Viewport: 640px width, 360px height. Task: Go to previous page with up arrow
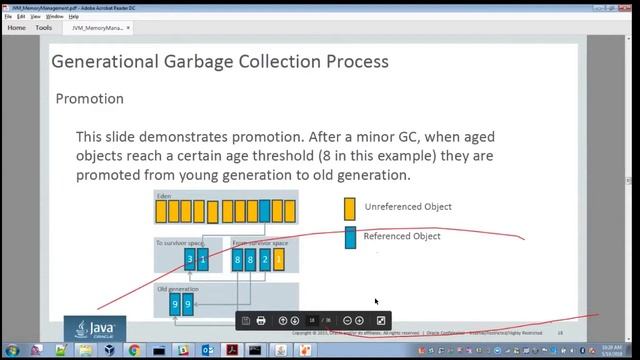point(282,321)
